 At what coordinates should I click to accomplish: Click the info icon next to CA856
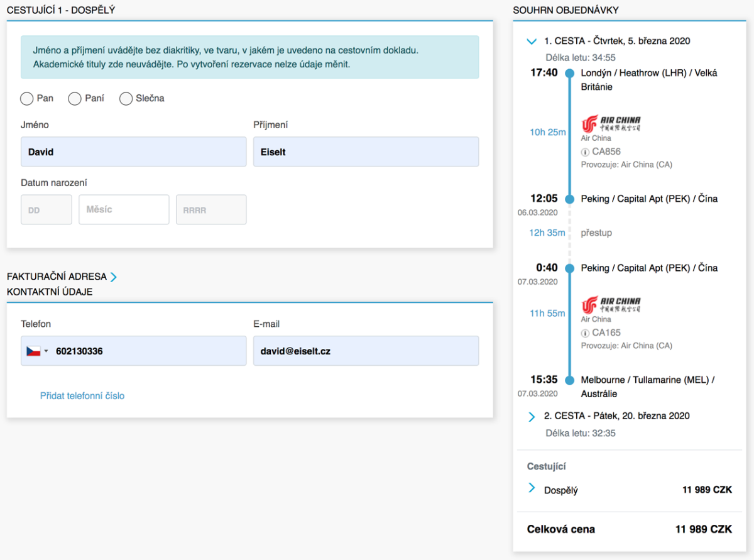[x=585, y=152]
